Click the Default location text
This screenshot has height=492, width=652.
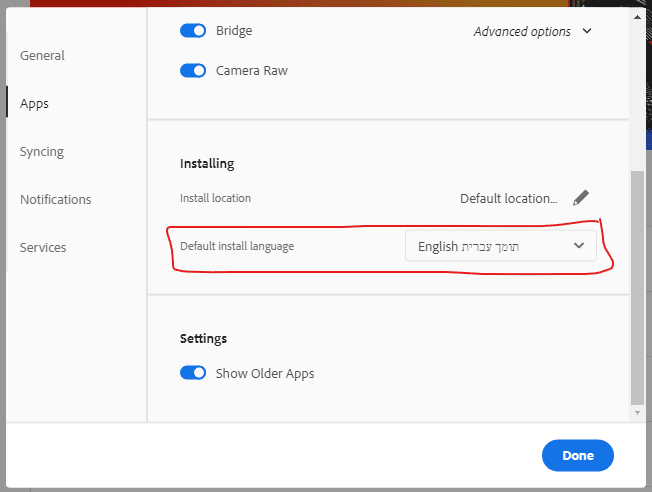pos(508,198)
